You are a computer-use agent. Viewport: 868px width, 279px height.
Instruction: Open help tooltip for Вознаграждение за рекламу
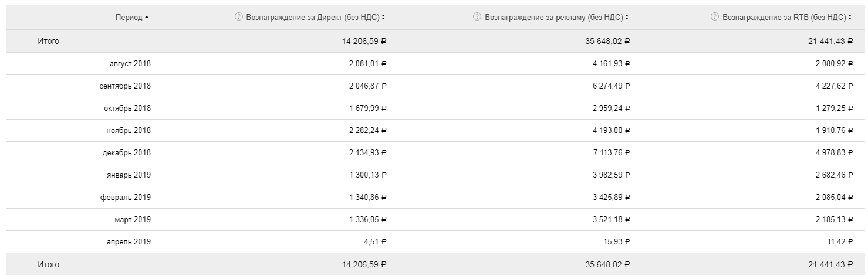click(477, 17)
